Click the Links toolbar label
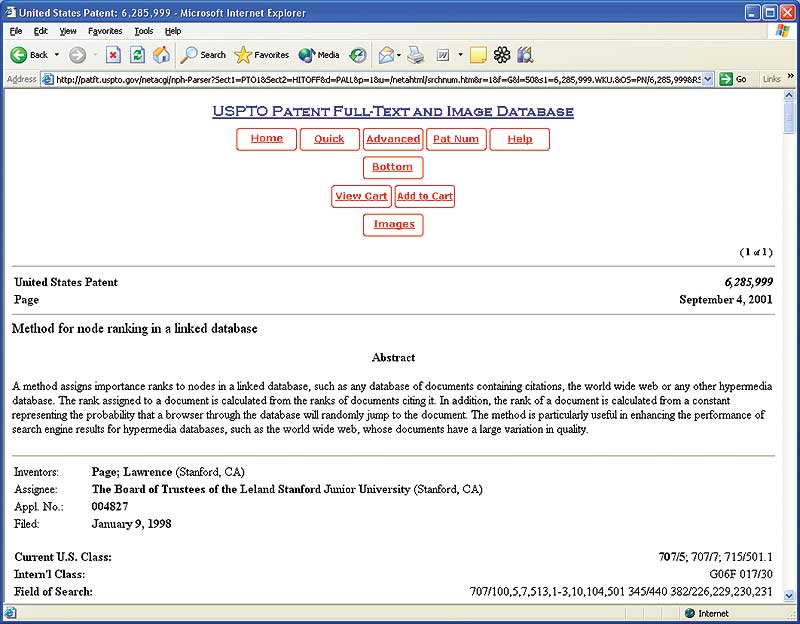The height and width of the screenshot is (624, 800). click(x=771, y=79)
